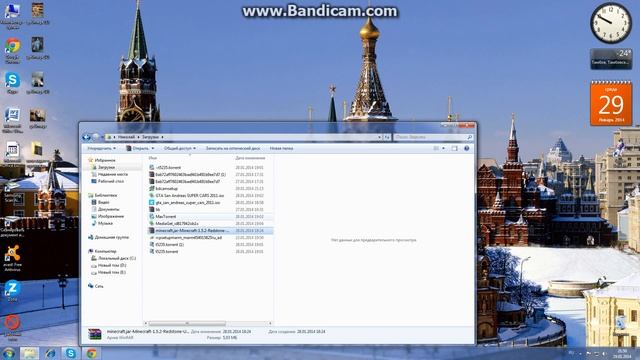Image resolution: width=640 pixels, height=360 pixels.
Task: Sort by Дата изменения column header
Action: point(250,158)
